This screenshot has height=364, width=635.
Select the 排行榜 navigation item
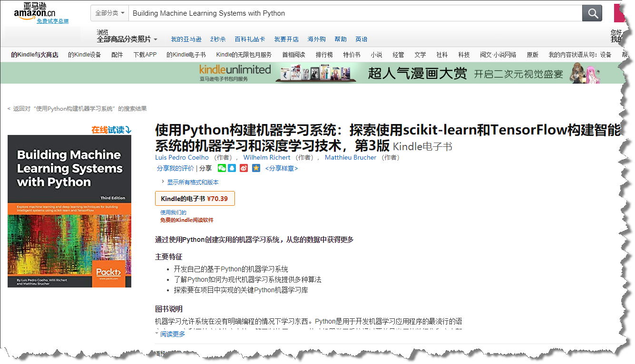(324, 55)
